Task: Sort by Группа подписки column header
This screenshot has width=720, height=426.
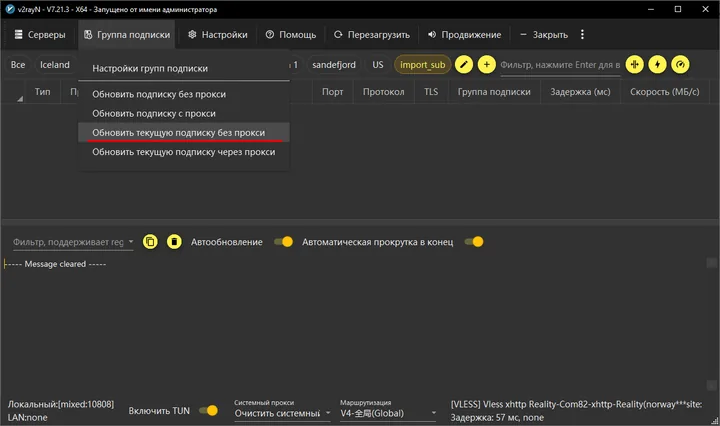Action: (x=494, y=92)
